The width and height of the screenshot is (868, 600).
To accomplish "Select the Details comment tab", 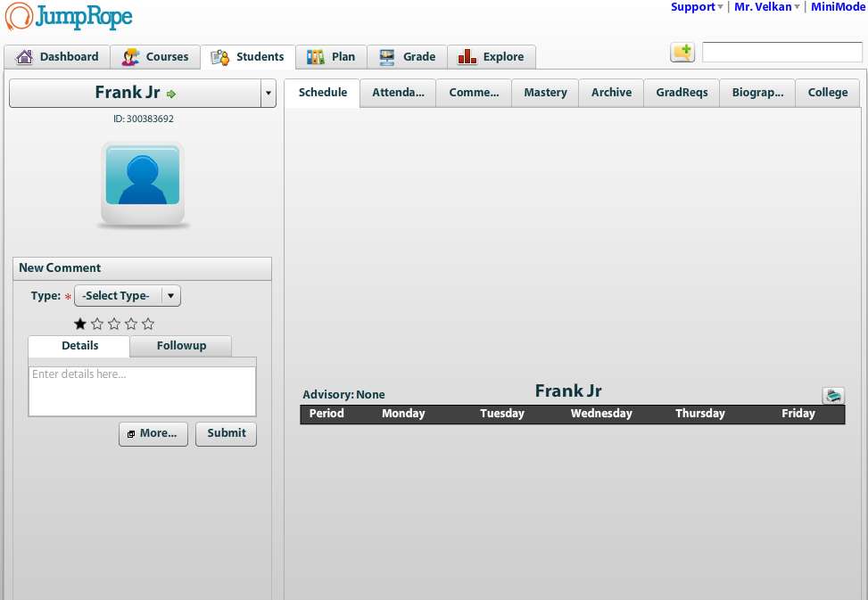I will pos(79,346).
